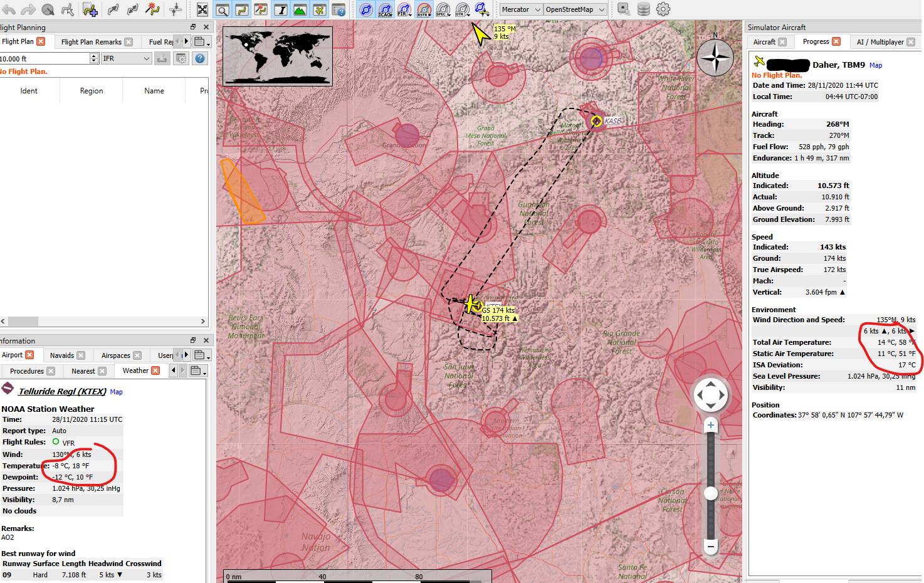Toggle restricted (RSTR) airspaces display
The width and height of the screenshot is (924, 583).
click(424, 10)
